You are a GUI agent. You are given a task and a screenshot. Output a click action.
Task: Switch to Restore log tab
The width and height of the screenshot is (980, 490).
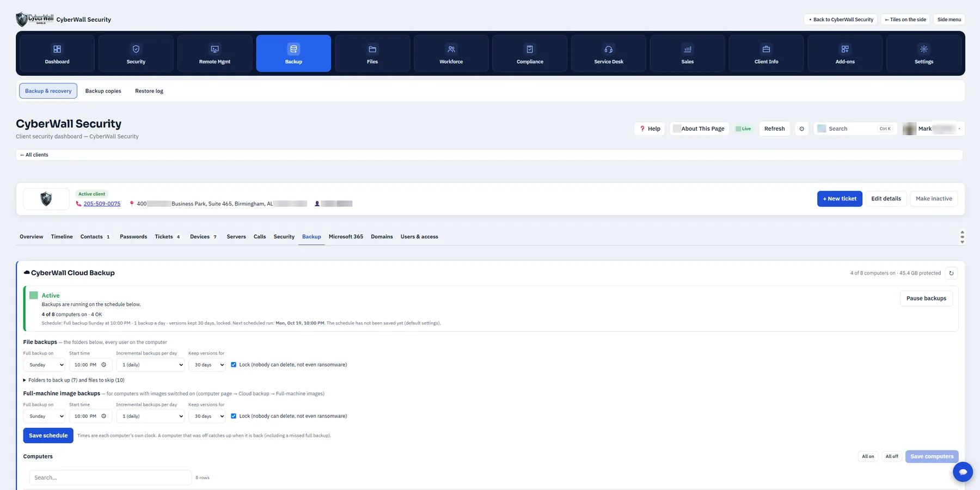coord(149,91)
